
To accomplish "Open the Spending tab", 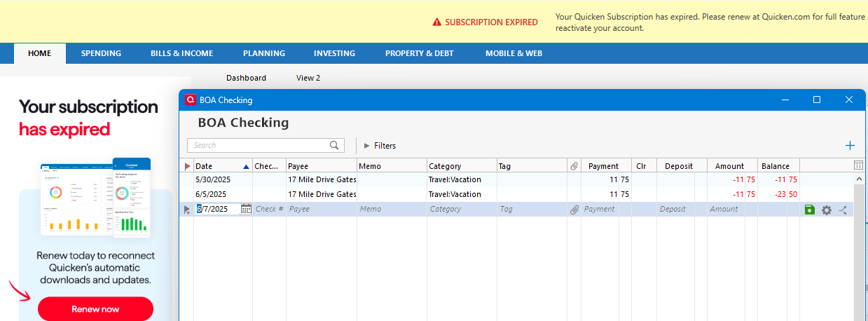I will point(101,53).
